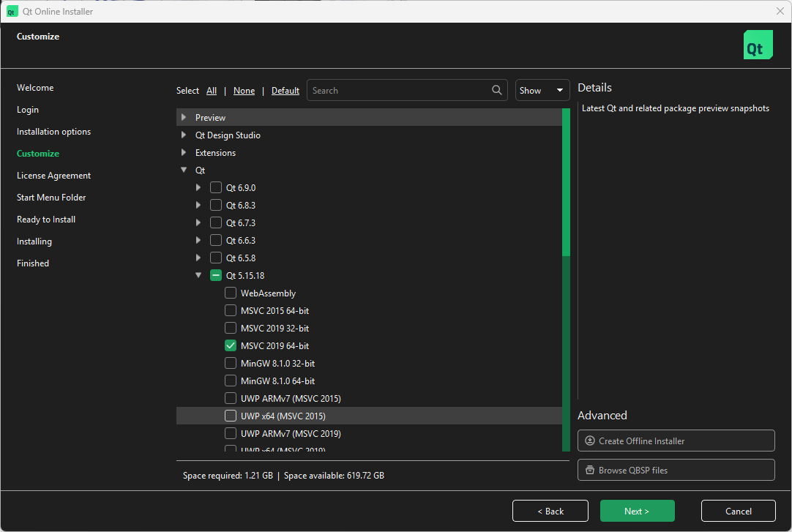This screenshot has height=532, width=792.
Task: Check the UWP ARMv7 (MSVC 2019) box
Action: point(231,433)
